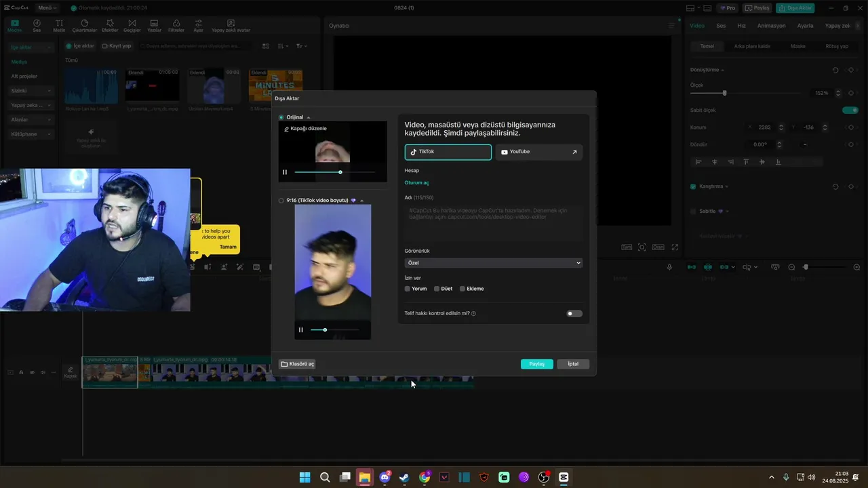868x488 pixels.
Task: Collapse the Dönüştürme section
Action: 723,70
